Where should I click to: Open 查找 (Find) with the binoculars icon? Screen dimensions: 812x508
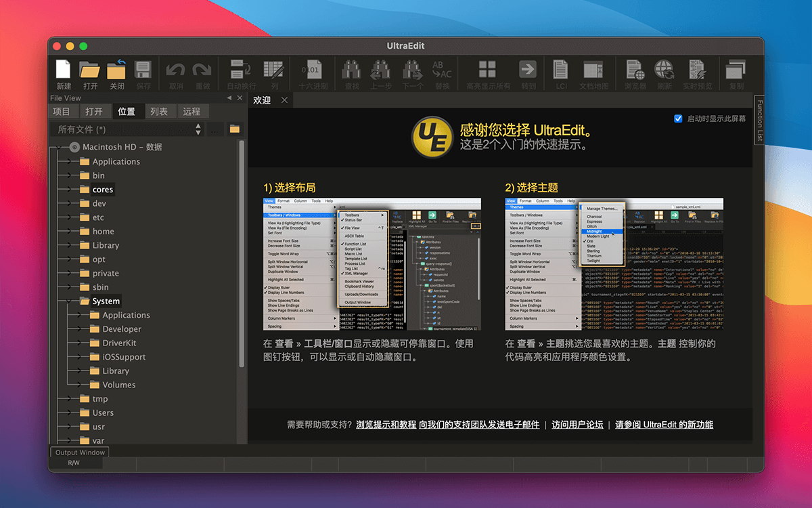pyautogui.click(x=351, y=69)
